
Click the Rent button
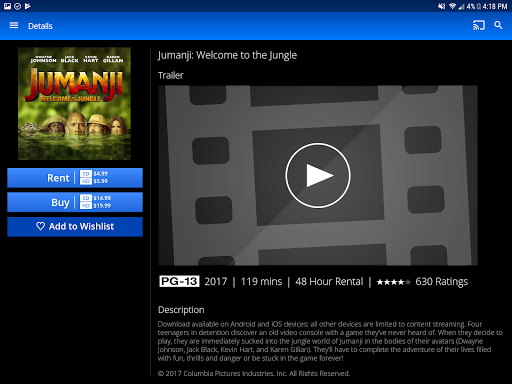pyautogui.click(x=75, y=178)
